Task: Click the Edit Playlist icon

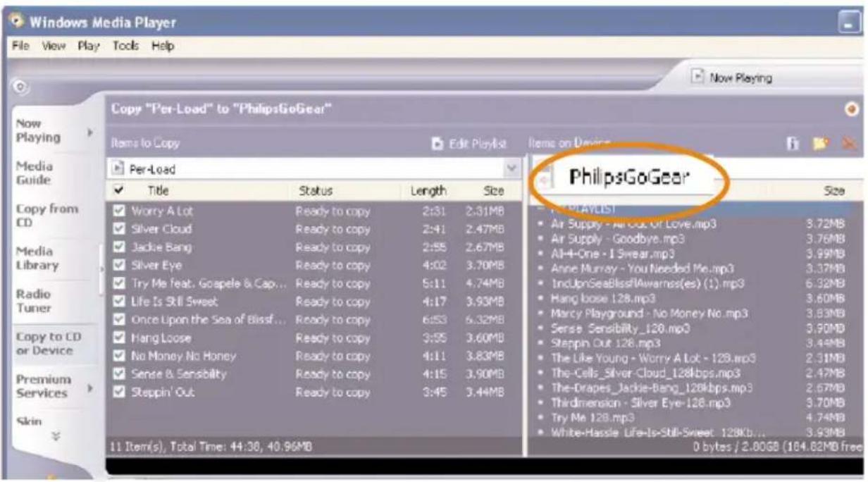Action: 437,144
